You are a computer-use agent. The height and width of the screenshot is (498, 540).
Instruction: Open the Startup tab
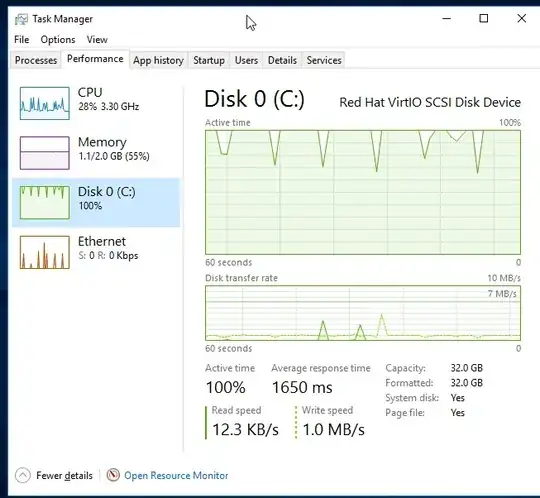[209, 60]
